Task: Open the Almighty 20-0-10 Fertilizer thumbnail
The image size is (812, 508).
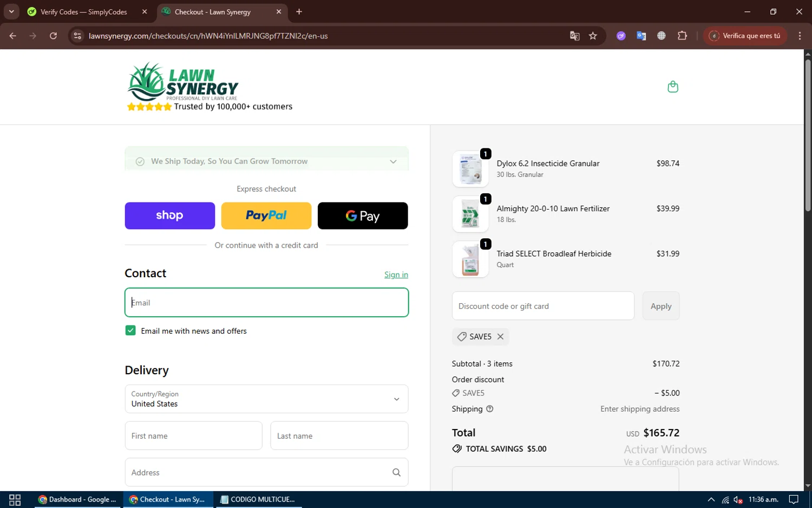Action: pyautogui.click(x=470, y=214)
